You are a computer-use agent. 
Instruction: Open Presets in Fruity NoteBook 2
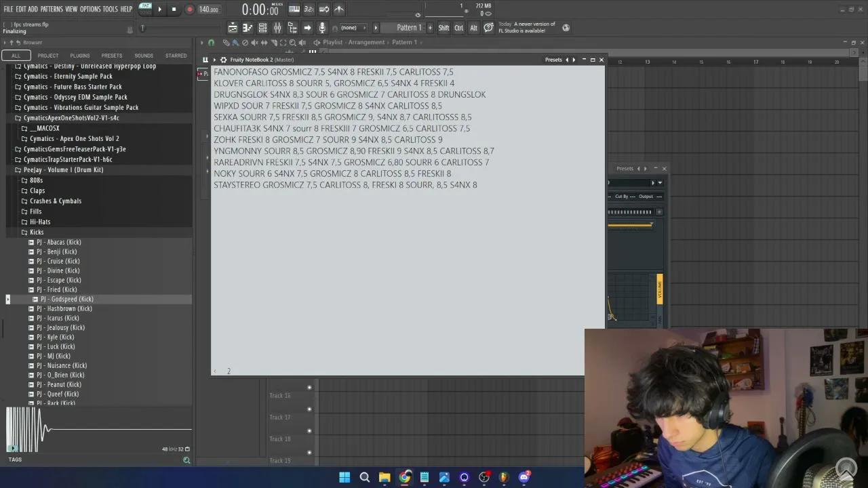[553, 60]
